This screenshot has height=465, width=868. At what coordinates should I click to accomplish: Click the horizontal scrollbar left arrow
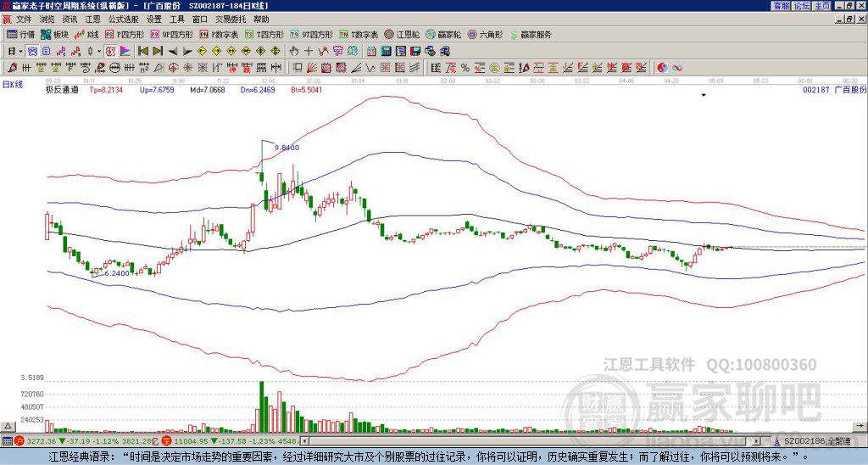coord(304,441)
